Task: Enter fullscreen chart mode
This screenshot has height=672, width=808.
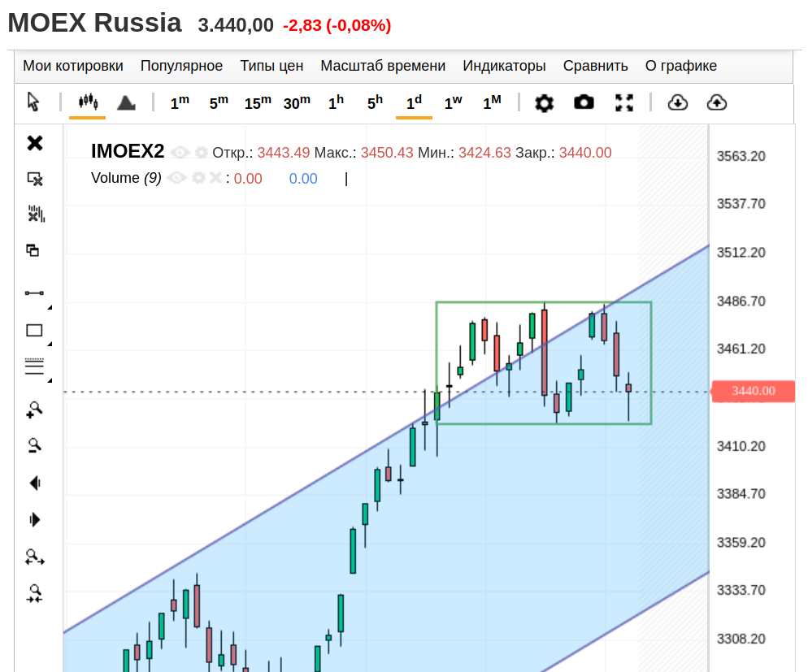Action: coord(624,102)
